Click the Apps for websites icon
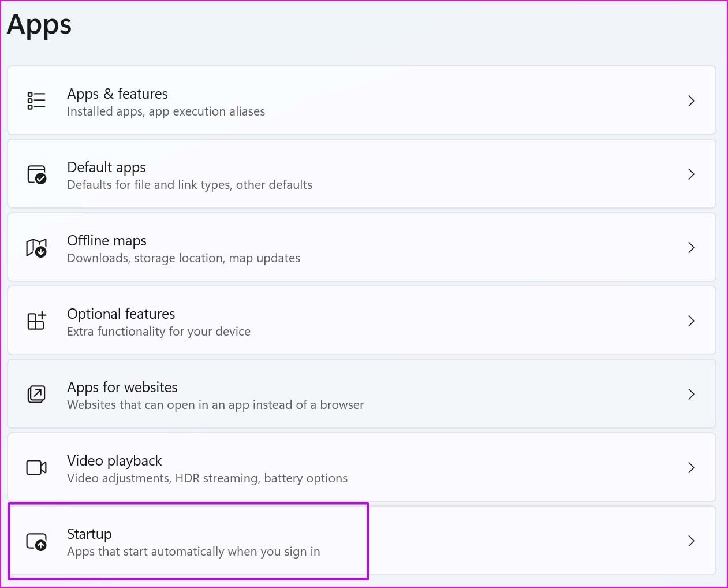 click(36, 394)
